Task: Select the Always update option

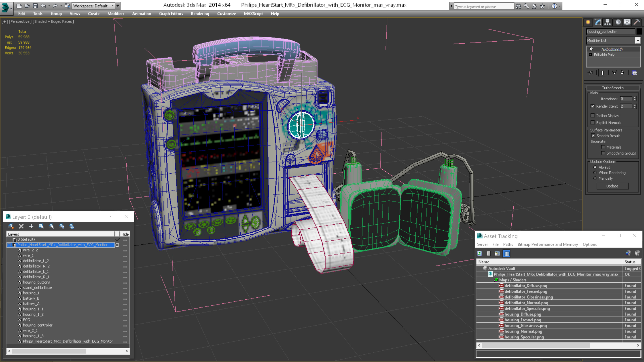Action: tap(595, 167)
